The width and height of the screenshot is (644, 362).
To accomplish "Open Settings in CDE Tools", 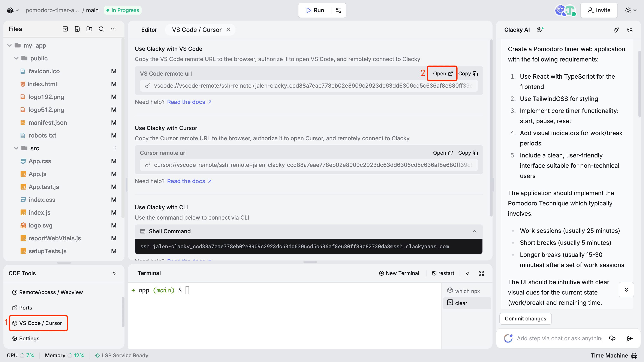I will [26, 338].
